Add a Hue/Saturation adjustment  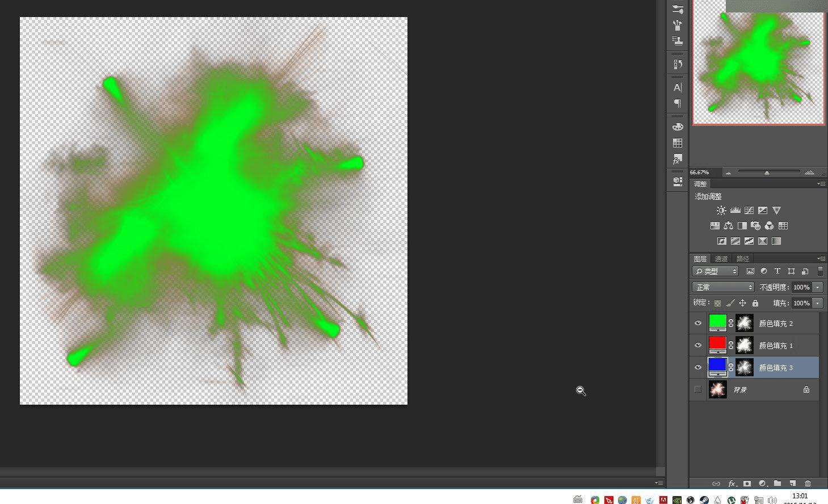tap(715, 226)
